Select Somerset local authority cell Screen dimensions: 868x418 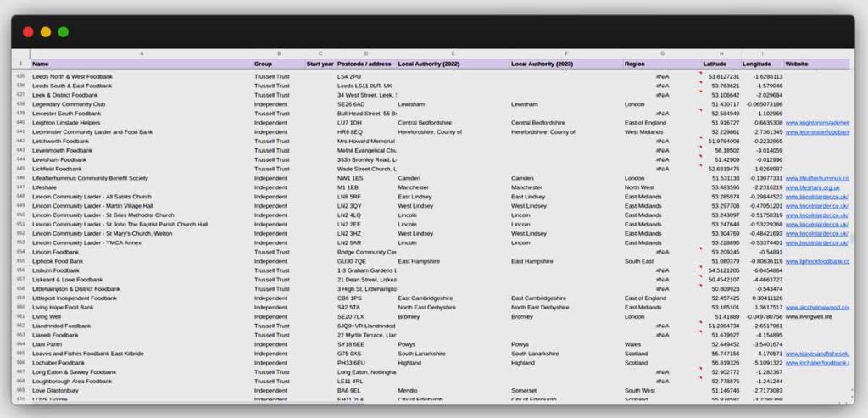coord(566,391)
